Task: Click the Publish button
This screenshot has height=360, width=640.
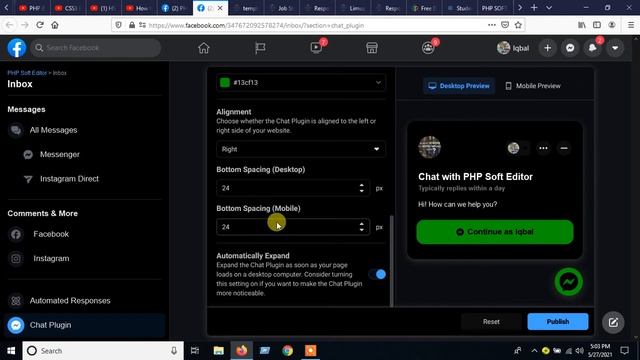Action: coord(558,322)
